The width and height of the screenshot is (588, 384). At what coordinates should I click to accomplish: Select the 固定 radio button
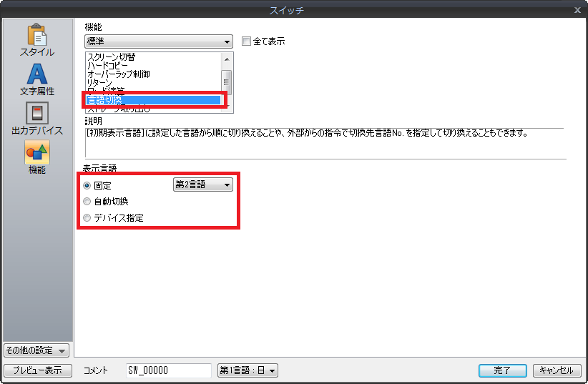point(87,186)
